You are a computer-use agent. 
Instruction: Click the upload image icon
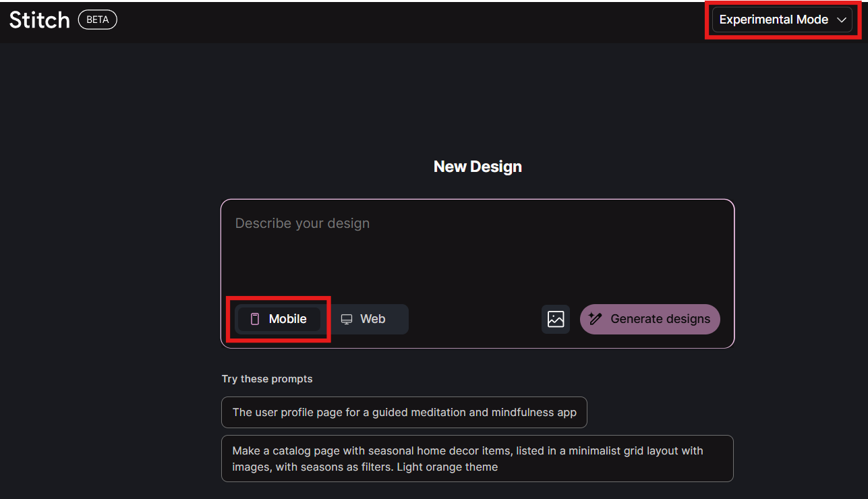[556, 319]
